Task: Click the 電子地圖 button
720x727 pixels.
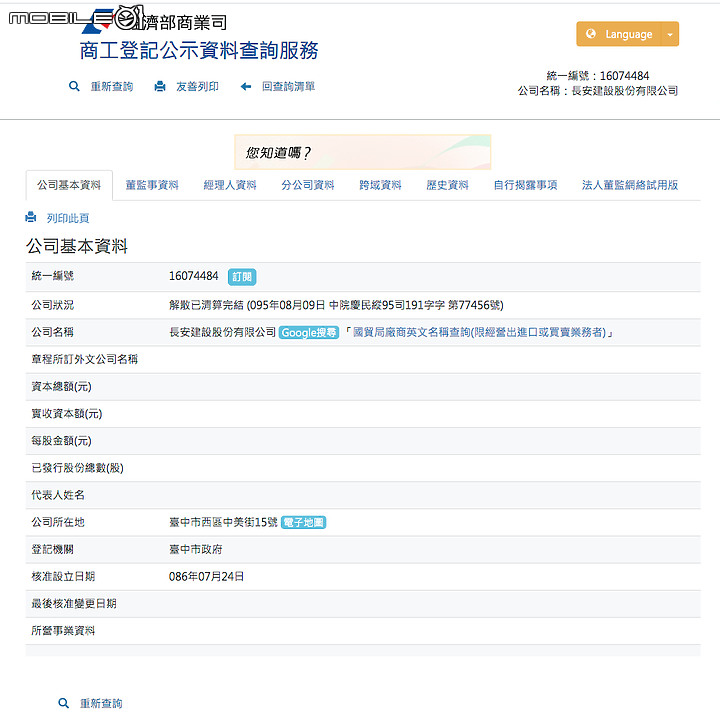Action: [304, 523]
